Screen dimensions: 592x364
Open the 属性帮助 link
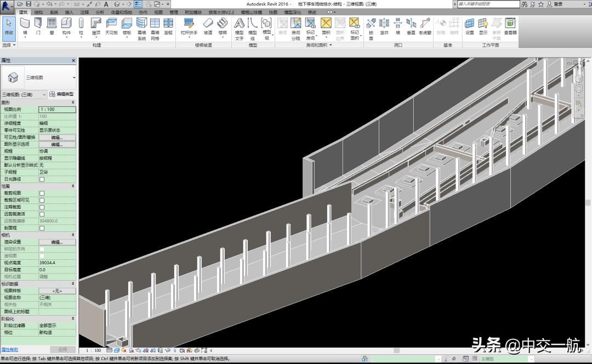click(9, 349)
